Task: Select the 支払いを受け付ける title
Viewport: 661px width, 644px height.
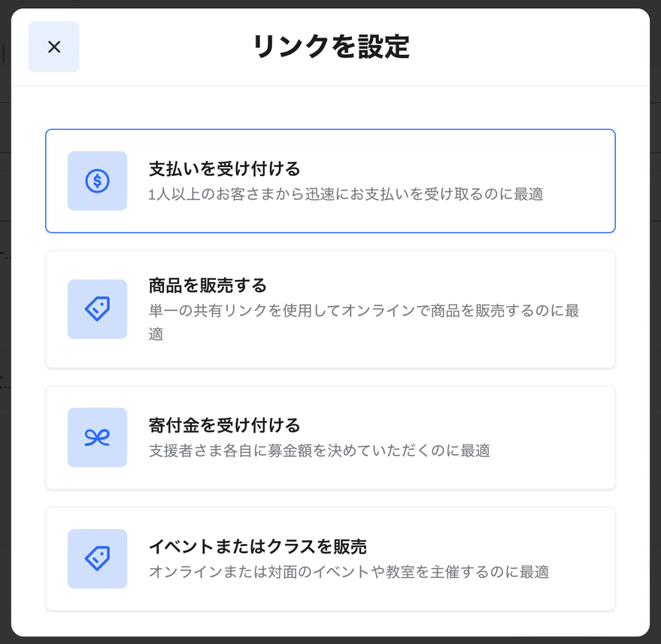Action: tap(225, 169)
